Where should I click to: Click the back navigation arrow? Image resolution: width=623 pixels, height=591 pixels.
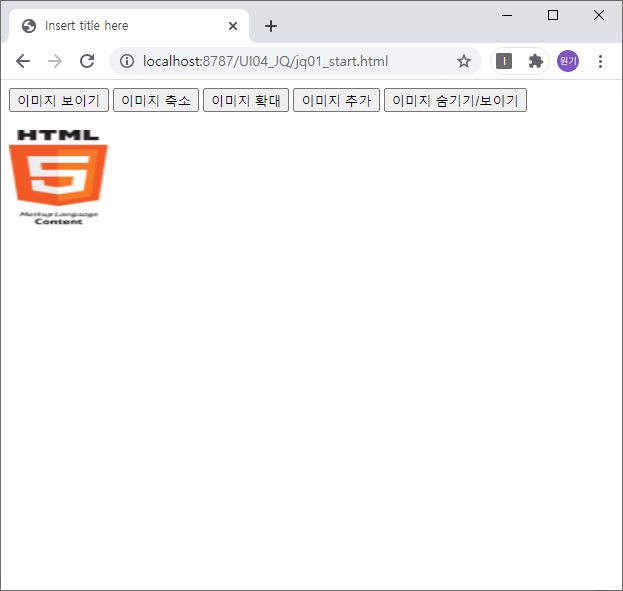(x=23, y=61)
